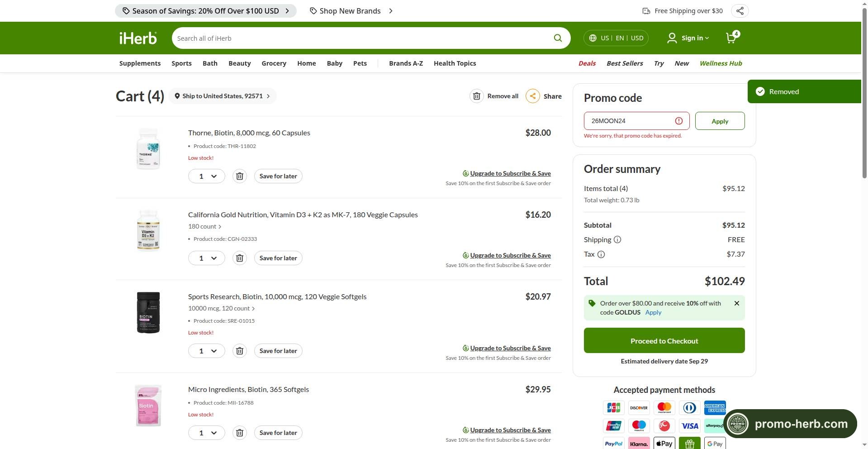Click the Diners Club payment icon

pos(689,408)
